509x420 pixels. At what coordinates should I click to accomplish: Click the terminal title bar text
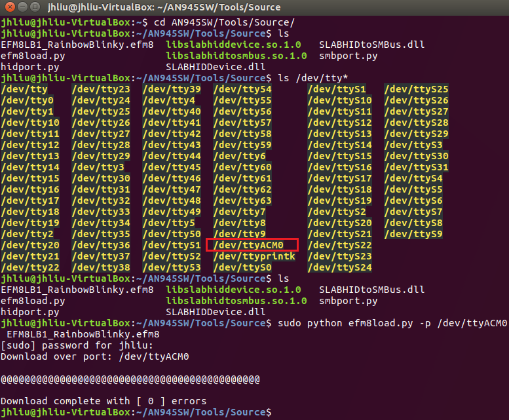164,7
